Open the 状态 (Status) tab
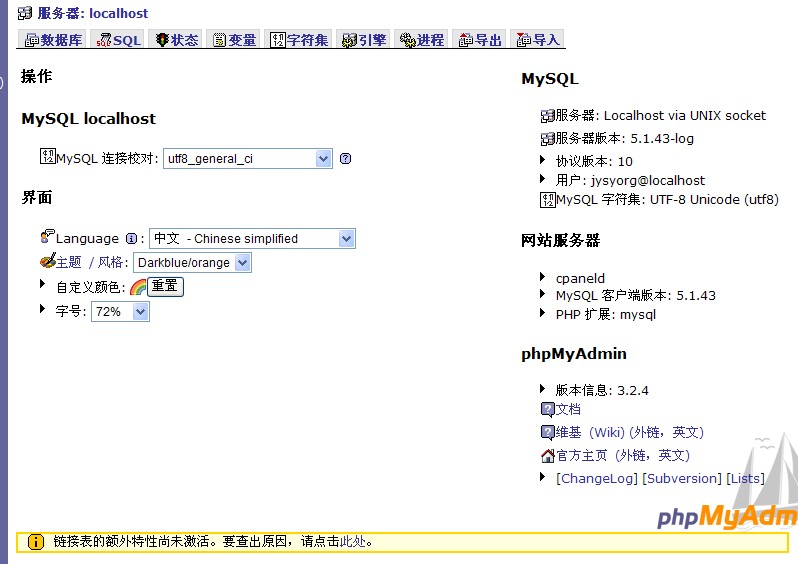 pos(177,39)
